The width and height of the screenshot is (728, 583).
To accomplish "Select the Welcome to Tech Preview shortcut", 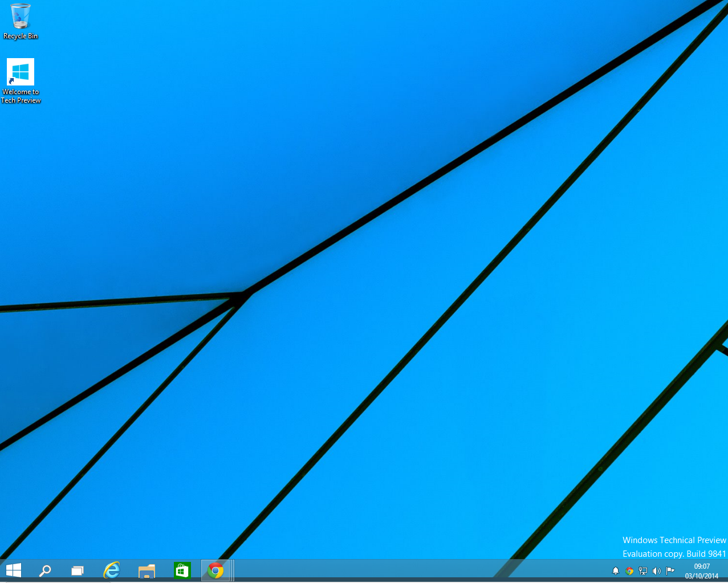I will tap(21, 81).
